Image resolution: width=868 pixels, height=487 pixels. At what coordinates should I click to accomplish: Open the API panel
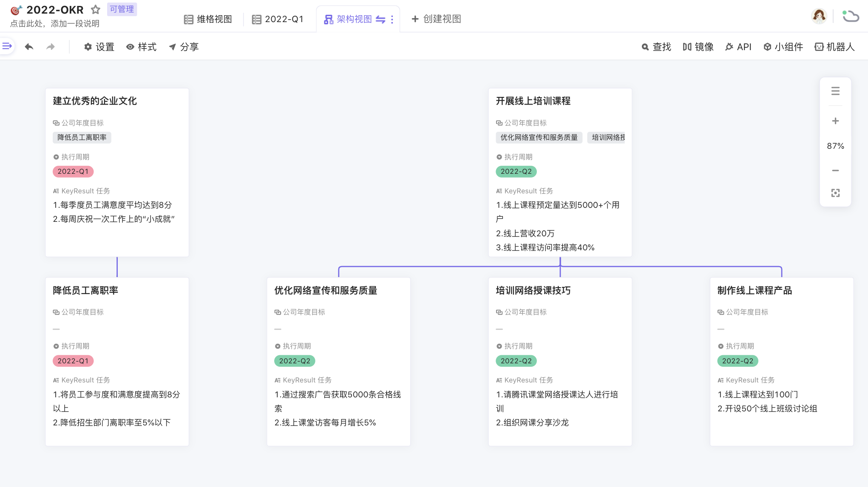point(738,47)
